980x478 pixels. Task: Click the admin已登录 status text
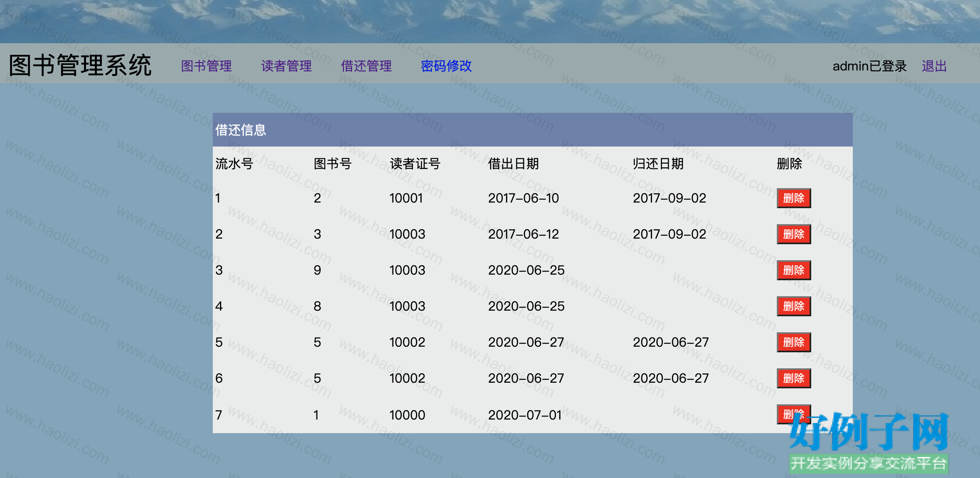tap(870, 66)
